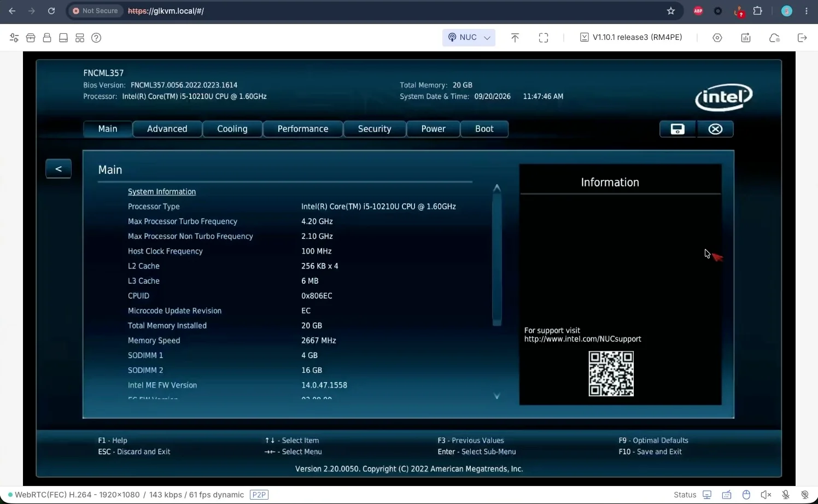Open the Power BIOS tab

(434, 129)
